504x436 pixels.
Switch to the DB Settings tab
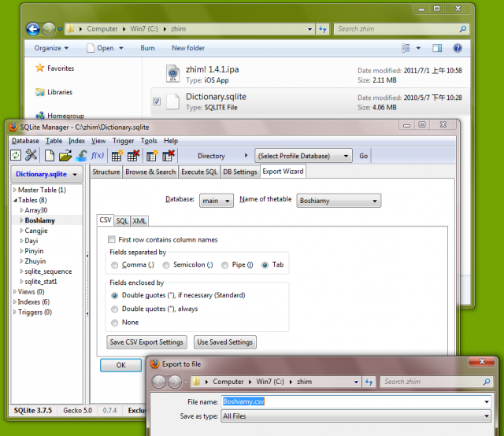pyautogui.click(x=239, y=172)
